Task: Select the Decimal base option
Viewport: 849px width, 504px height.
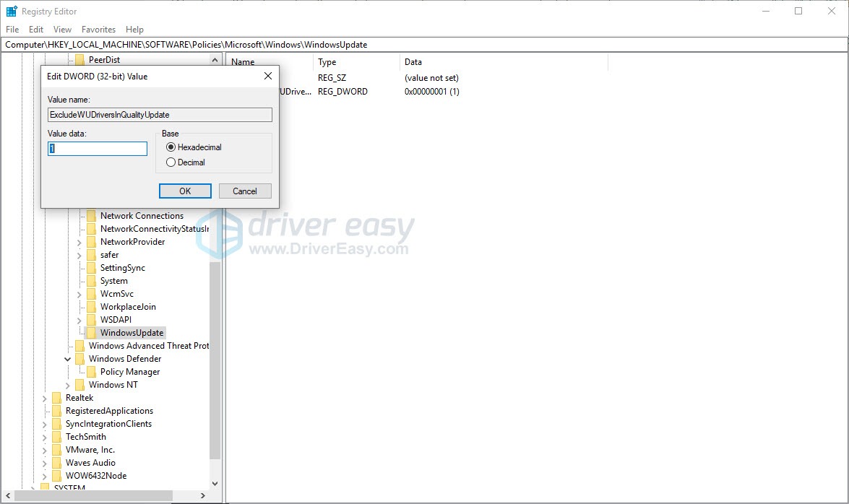Action: coord(171,162)
